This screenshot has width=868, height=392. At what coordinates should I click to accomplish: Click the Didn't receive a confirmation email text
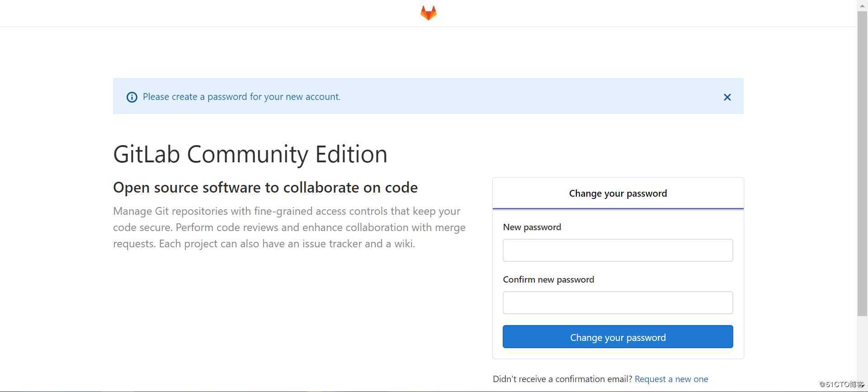(x=562, y=379)
